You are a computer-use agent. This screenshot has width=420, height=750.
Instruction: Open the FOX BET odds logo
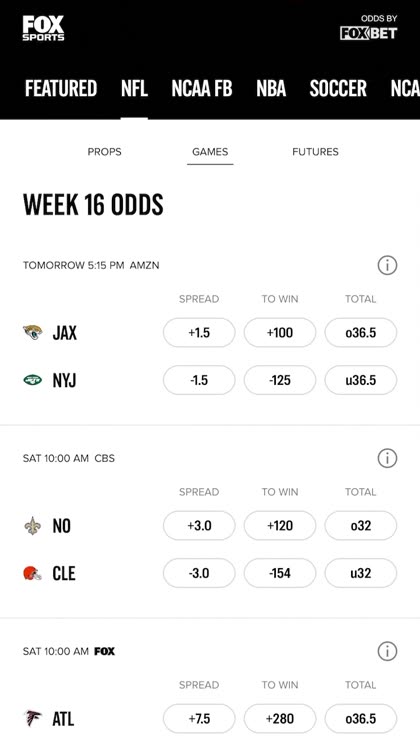pyautogui.click(x=368, y=33)
